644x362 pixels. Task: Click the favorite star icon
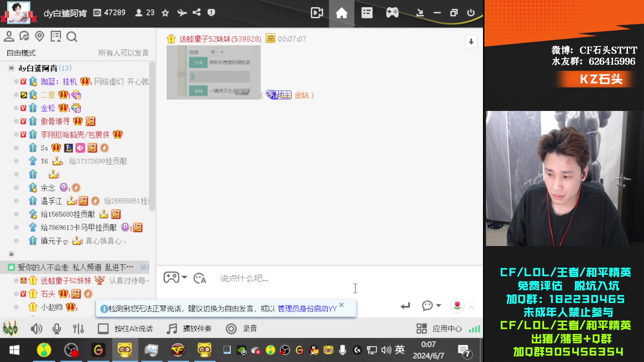165,13
